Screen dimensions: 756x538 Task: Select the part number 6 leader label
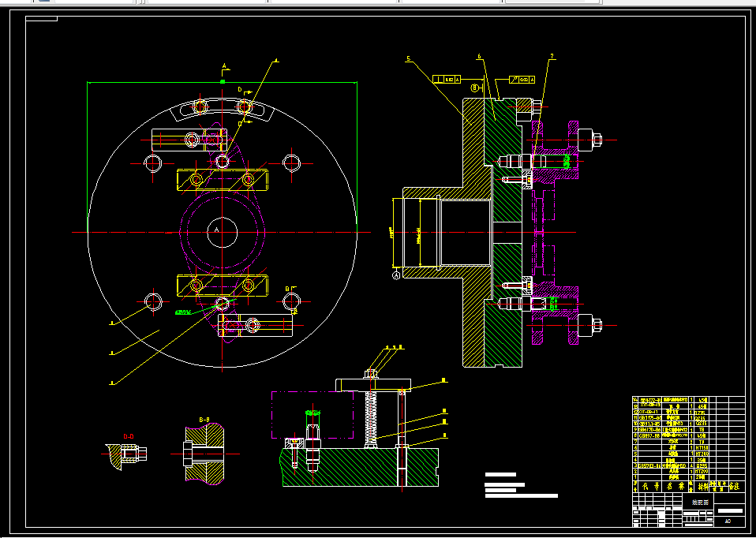(x=479, y=57)
